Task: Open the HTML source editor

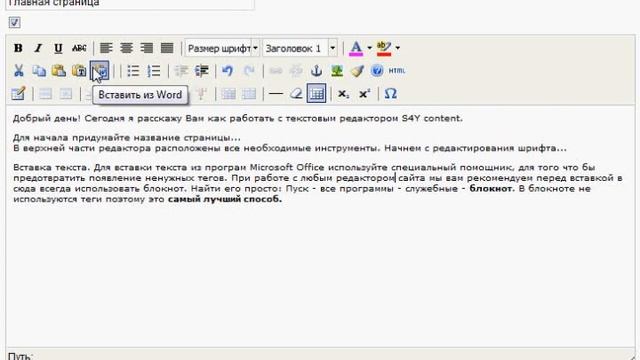Action: (x=397, y=71)
